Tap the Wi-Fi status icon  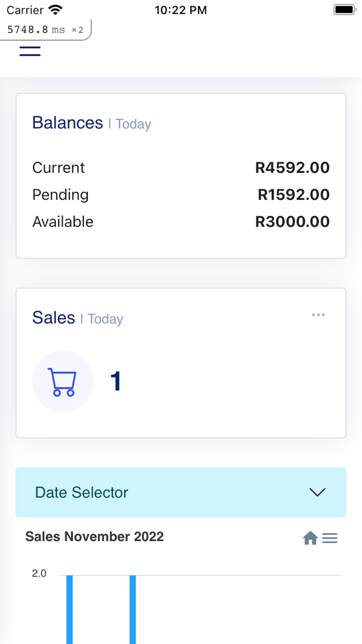pyautogui.click(x=55, y=10)
